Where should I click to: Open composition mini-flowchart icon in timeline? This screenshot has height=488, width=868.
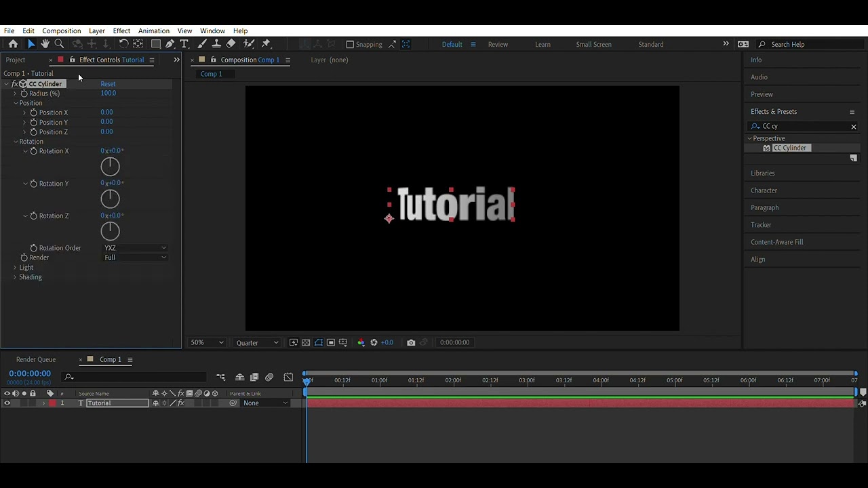point(221,377)
